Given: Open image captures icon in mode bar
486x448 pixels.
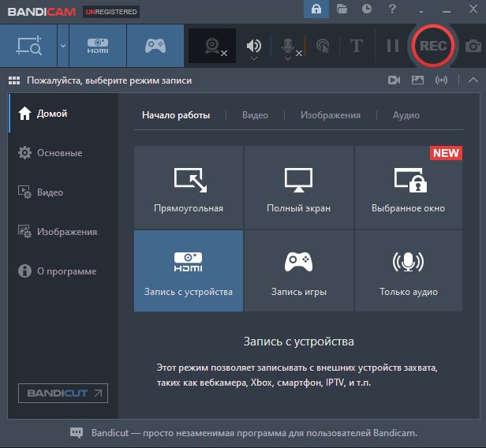Looking at the screenshot, I should (417, 80).
